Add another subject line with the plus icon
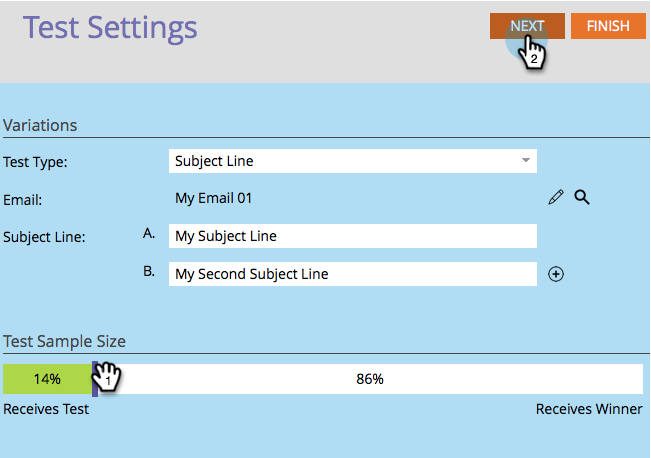This screenshot has width=651, height=458. point(556,274)
